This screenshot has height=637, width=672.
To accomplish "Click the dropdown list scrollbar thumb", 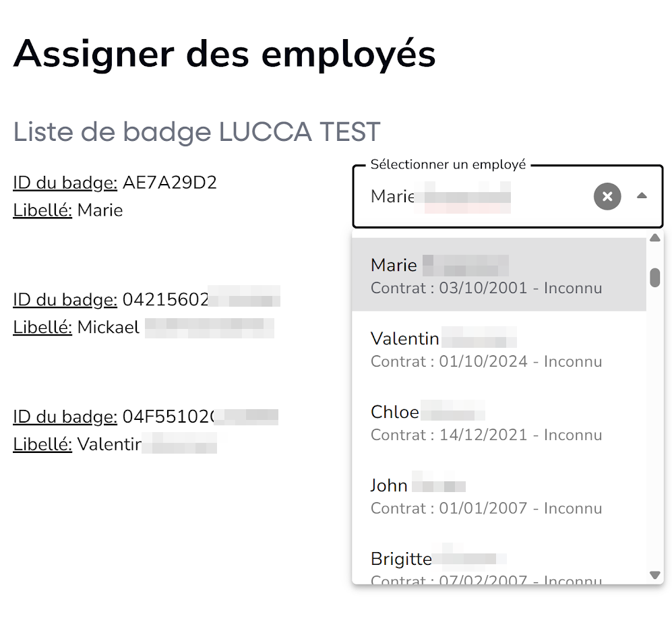I will coord(654,277).
